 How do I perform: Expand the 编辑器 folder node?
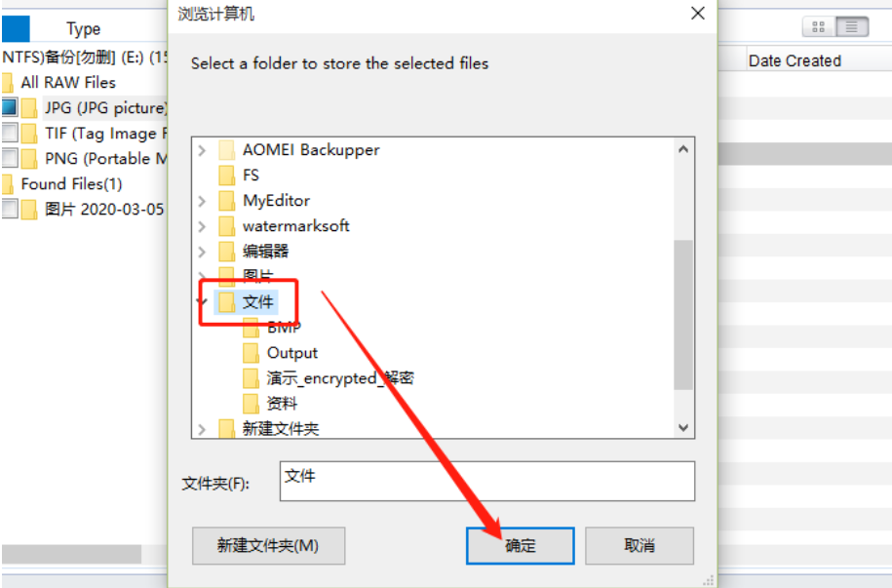point(202,251)
